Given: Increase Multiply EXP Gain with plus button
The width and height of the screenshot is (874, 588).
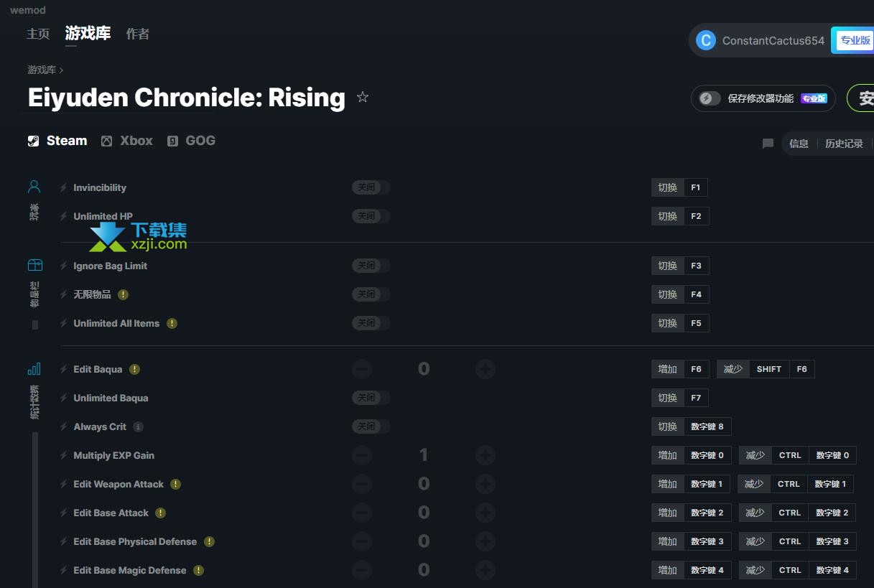Looking at the screenshot, I should [x=485, y=455].
